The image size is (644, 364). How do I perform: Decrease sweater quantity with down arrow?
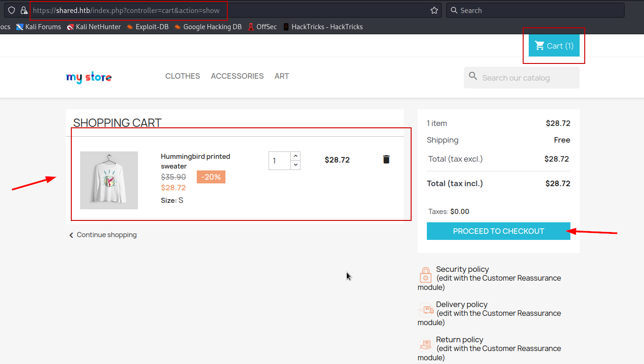point(295,165)
